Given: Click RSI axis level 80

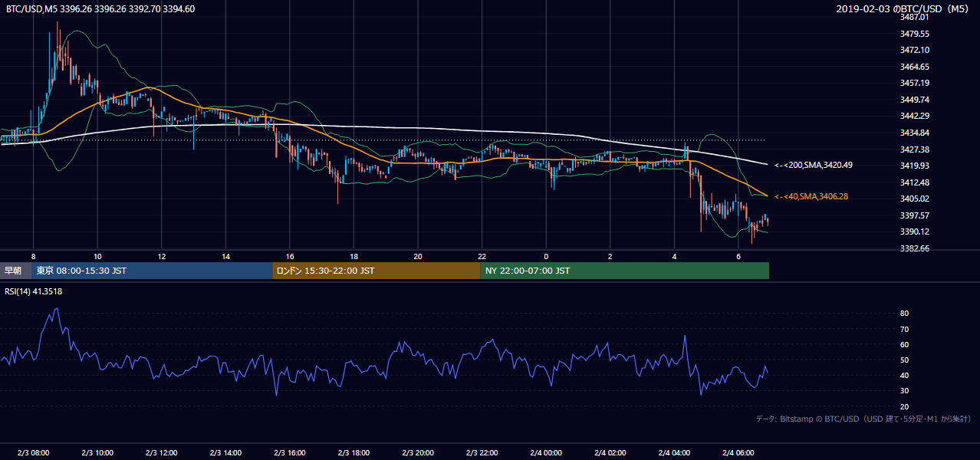Looking at the screenshot, I should coord(904,314).
